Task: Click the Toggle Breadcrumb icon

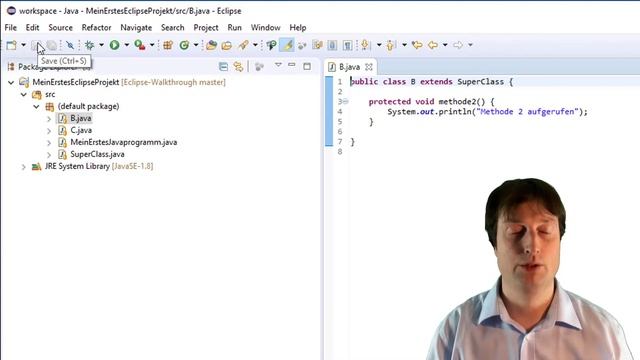Action: point(271,45)
